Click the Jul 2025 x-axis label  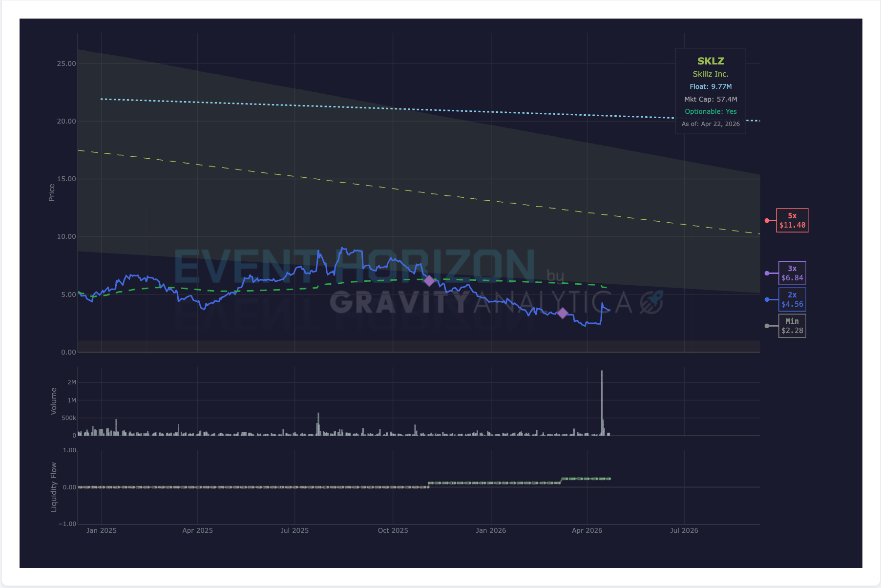[294, 530]
